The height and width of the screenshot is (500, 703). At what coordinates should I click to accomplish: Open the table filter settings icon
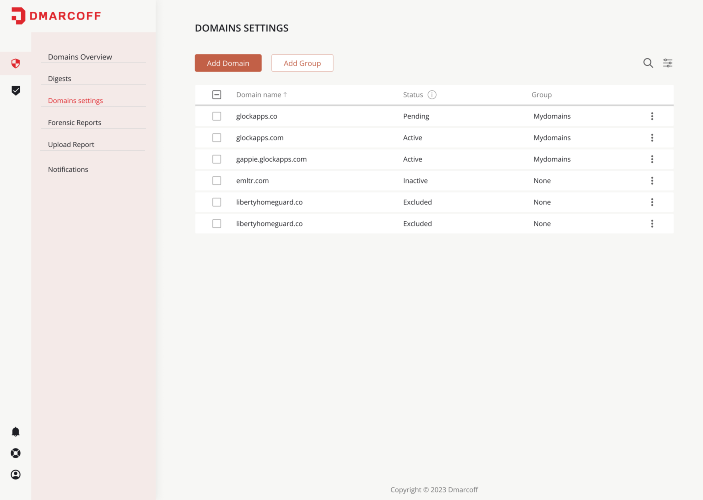click(668, 63)
